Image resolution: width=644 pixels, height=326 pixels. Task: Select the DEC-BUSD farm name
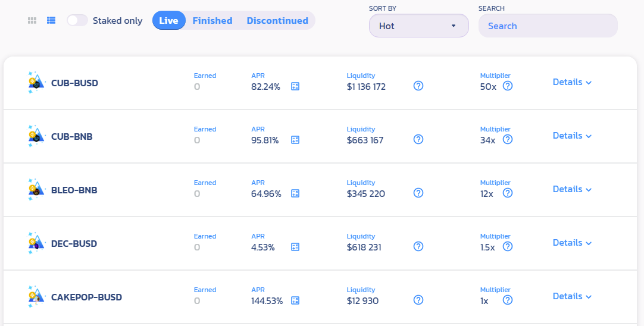[x=74, y=244]
